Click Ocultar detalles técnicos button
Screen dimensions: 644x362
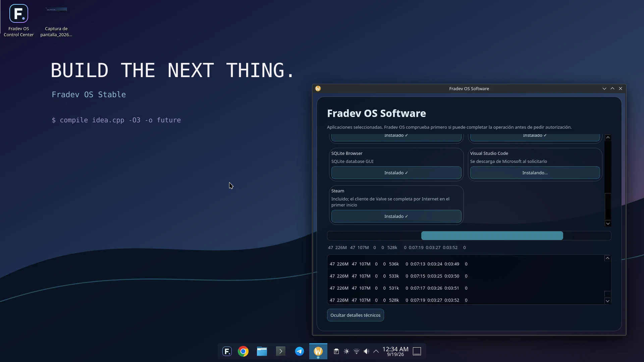[x=355, y=315]
